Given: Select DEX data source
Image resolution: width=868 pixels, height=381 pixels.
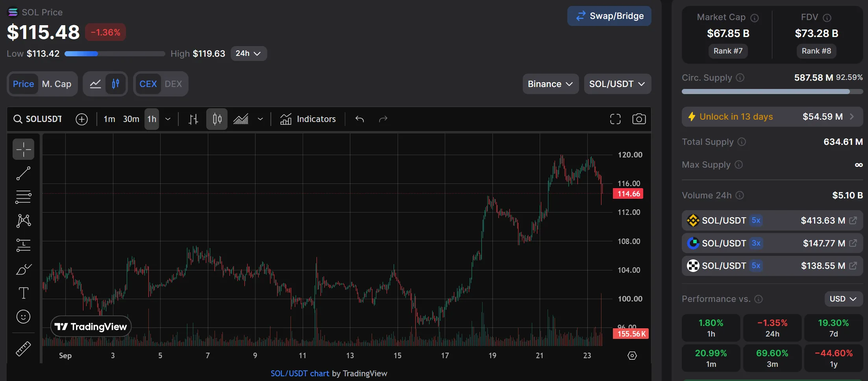Looking at the screenshot, I should click(x=173, y=84).
